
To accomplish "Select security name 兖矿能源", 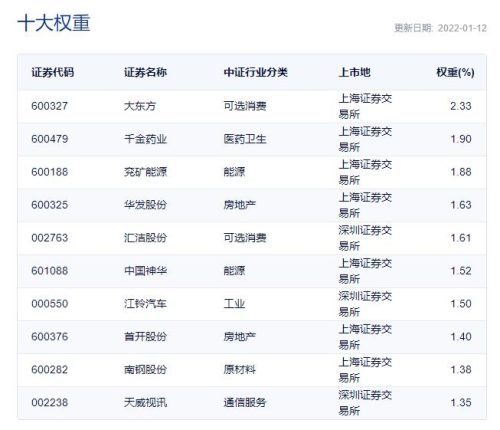I will (x=145, y=172).
